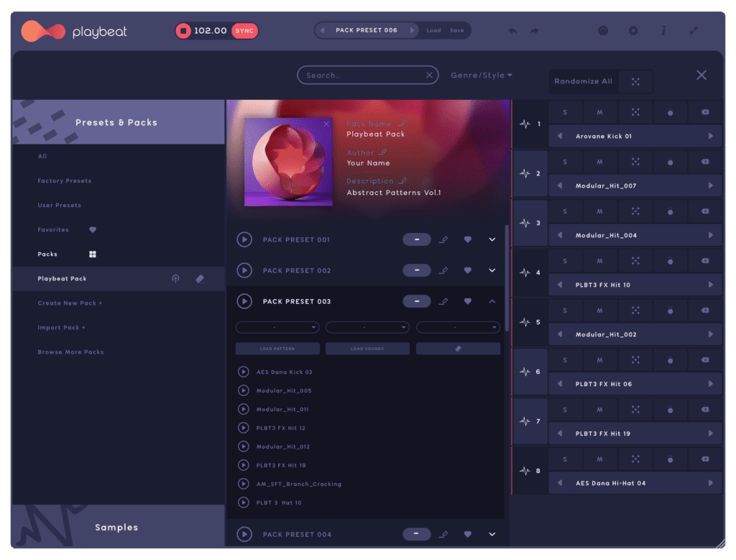
Task: Mute track 1 with the M button
Action: (x=600, y=112)
